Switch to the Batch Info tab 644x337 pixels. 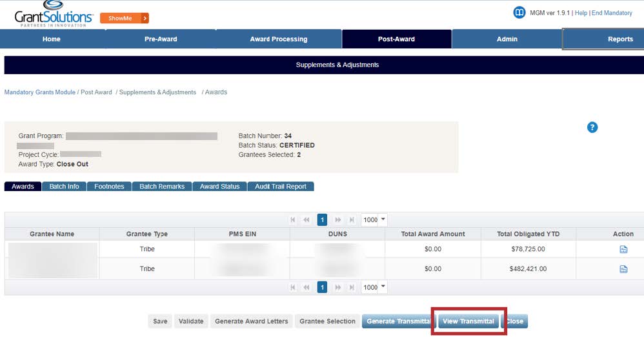tap(64, 187)
